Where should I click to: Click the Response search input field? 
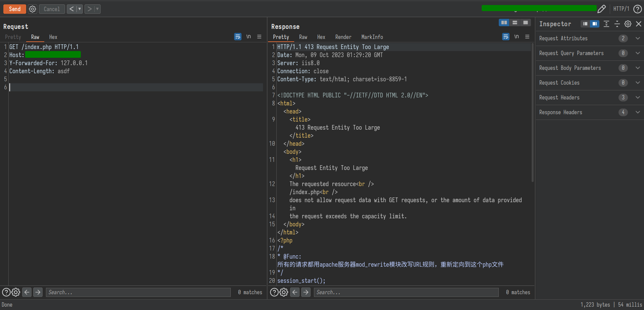coord(406,292)
